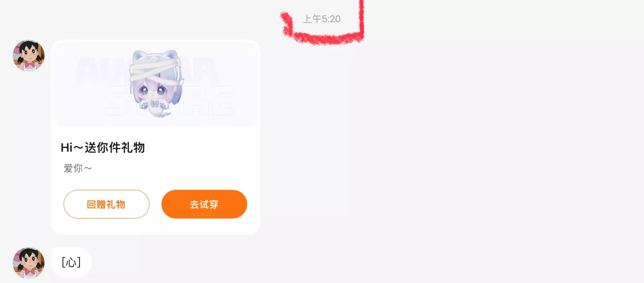This screenshot has width=644, height=283.
Task: Select the [心] chat message bubble
Action: (x=71, y=262)
